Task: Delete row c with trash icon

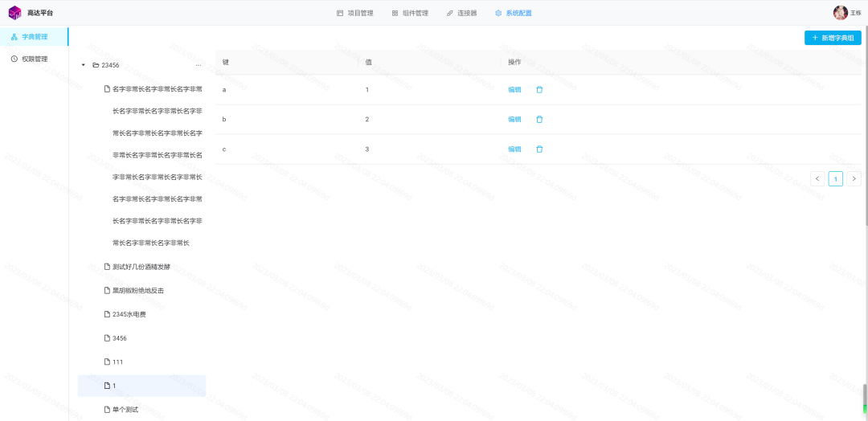Action: (x=539, y=149)
